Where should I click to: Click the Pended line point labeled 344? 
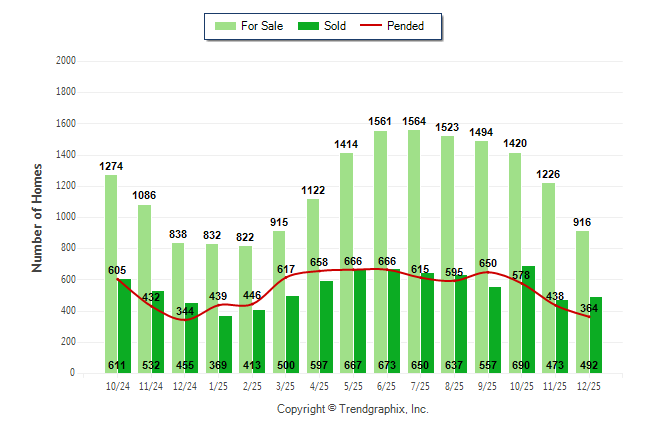click(x=185, y=320)
